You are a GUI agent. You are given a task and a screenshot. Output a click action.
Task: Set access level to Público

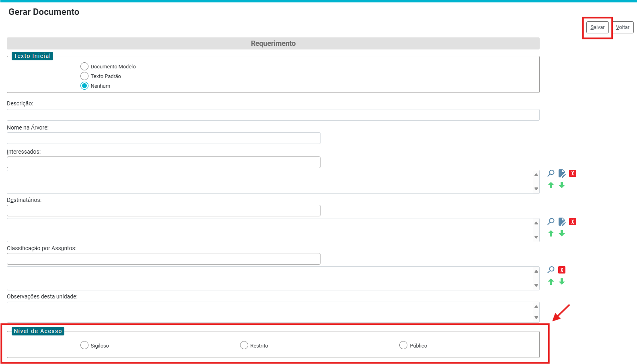(x=403, y=345)
